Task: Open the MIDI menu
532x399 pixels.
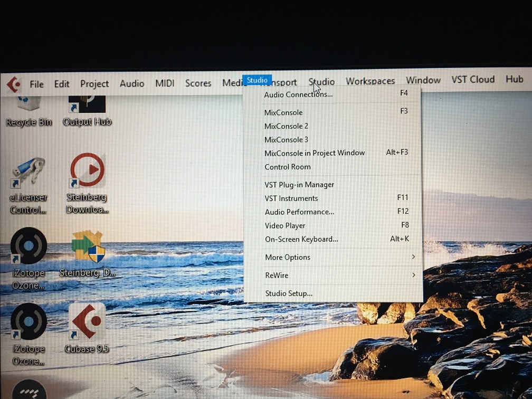Action: click(x=165, y=83)
